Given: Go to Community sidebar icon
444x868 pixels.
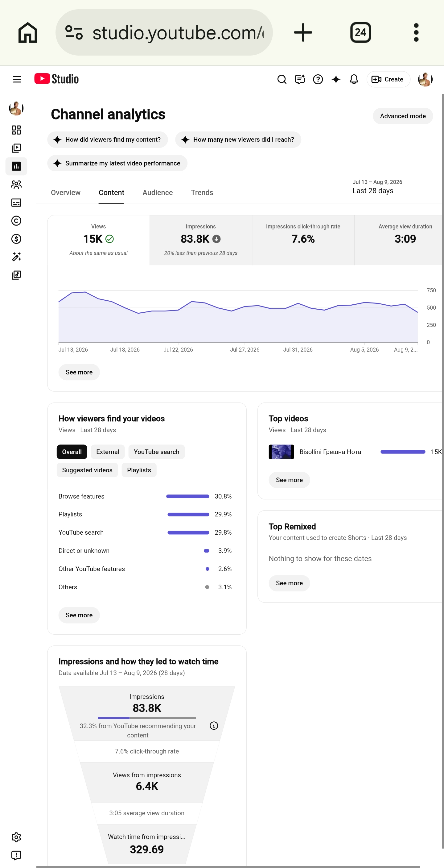Looking at the screenshot, I should pos(16,185).
